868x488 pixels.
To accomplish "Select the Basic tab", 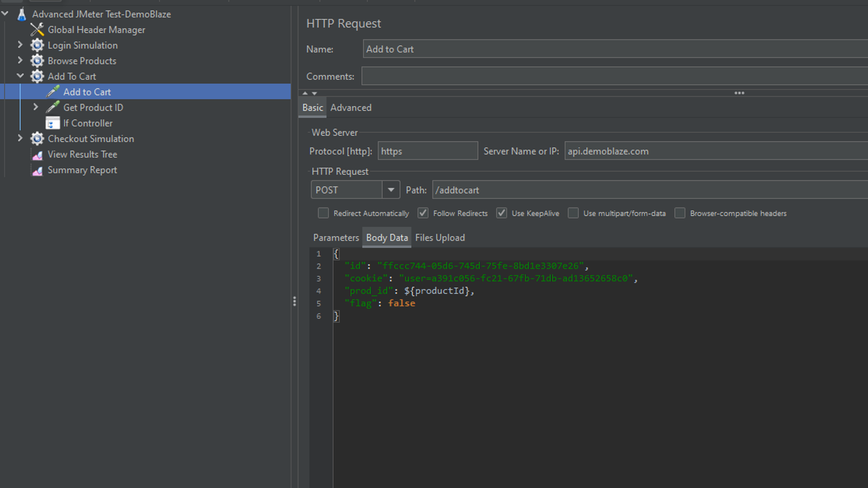I will (312, 107).
